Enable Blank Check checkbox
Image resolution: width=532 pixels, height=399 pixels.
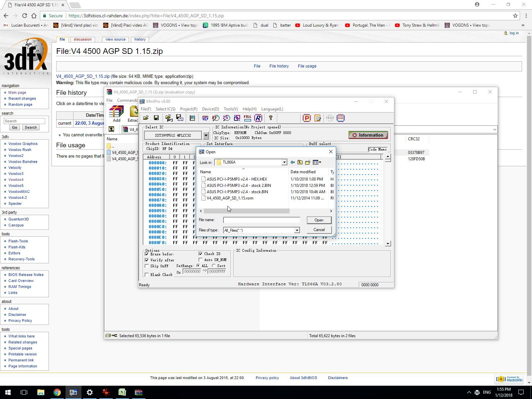point(147,275)
